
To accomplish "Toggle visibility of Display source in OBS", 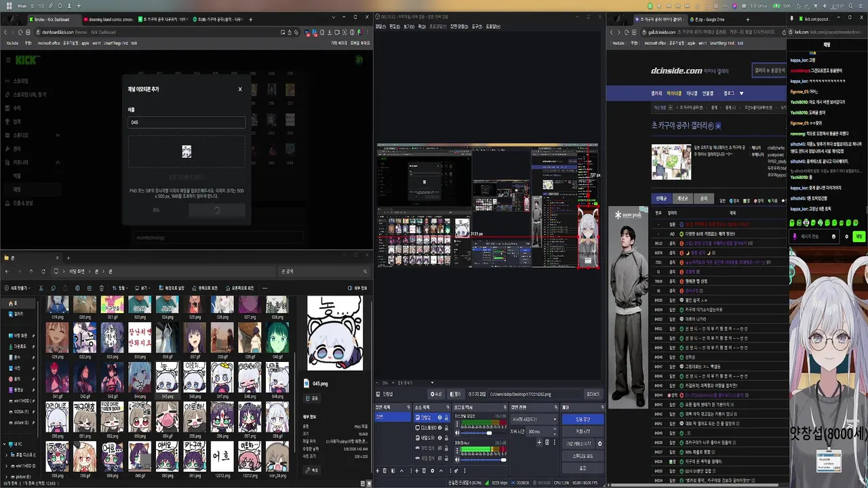I will click(x=439, y=428).
